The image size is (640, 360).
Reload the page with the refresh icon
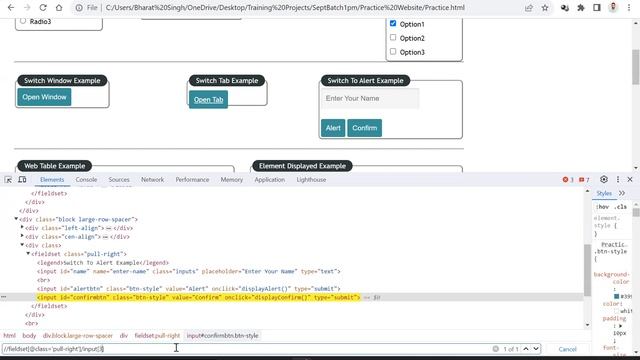click(43, 8)
